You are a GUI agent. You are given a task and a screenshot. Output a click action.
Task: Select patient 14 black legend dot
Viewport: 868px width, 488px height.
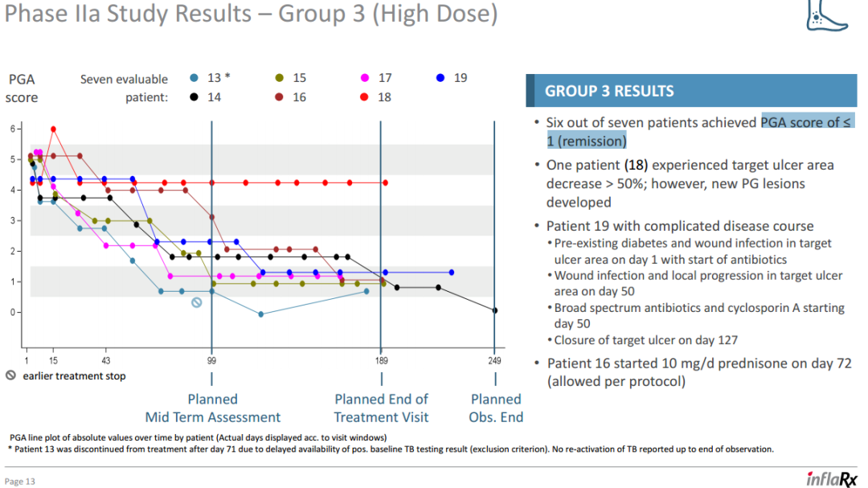click(x=194, y=97)
